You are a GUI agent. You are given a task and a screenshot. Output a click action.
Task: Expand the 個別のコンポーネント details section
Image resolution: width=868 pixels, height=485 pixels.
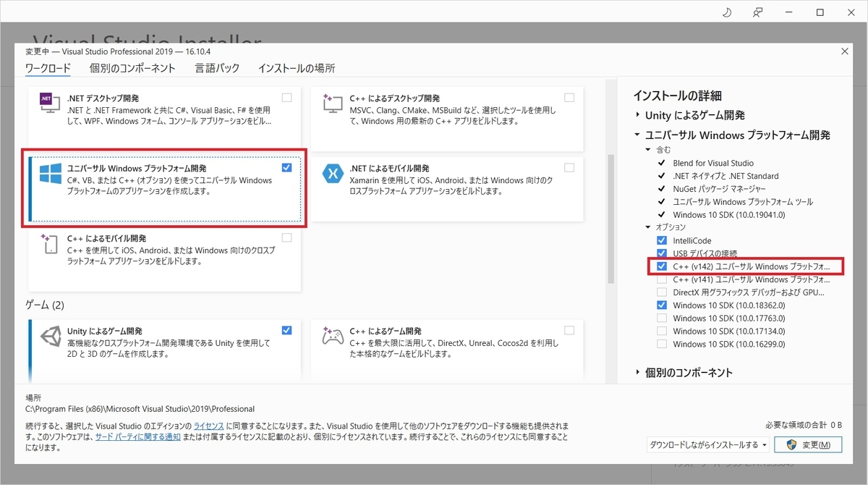click(637, 373)
